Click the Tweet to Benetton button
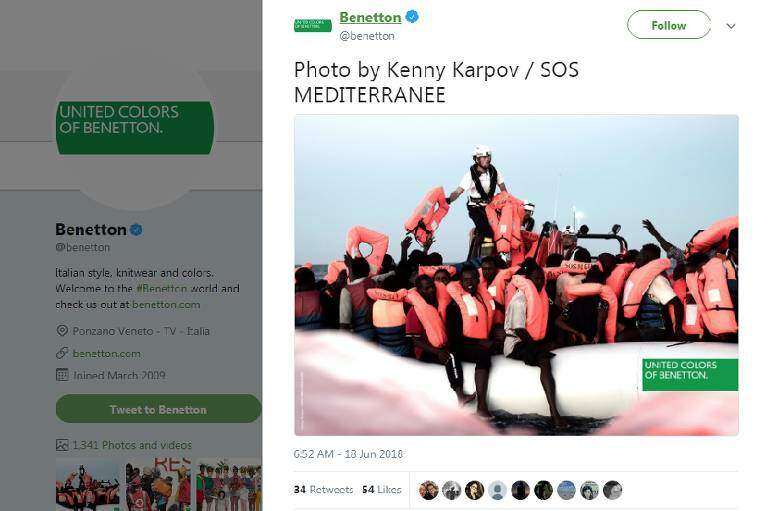Screen dimensions: 768x511 [158, 409]
